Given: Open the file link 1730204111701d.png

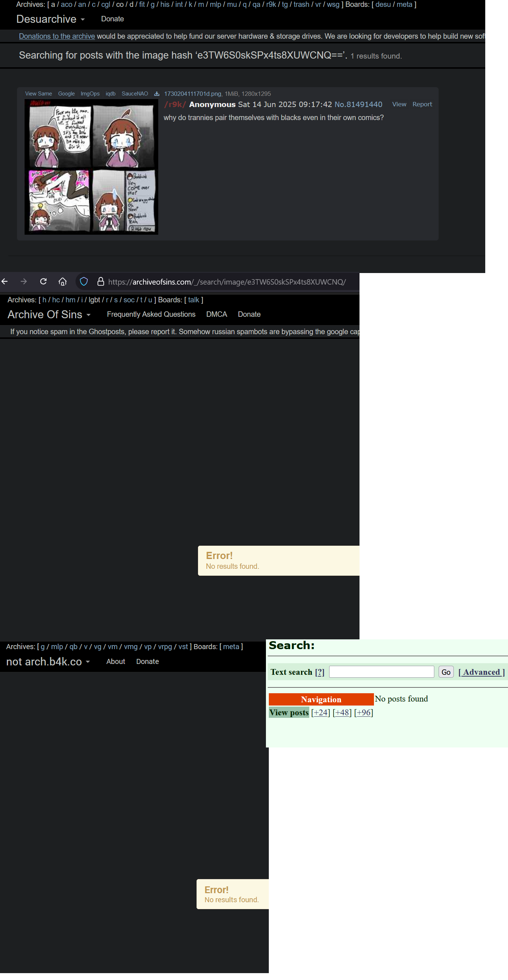Looking at the screenshot, I should pyautogui.click(x=193, y=94).
